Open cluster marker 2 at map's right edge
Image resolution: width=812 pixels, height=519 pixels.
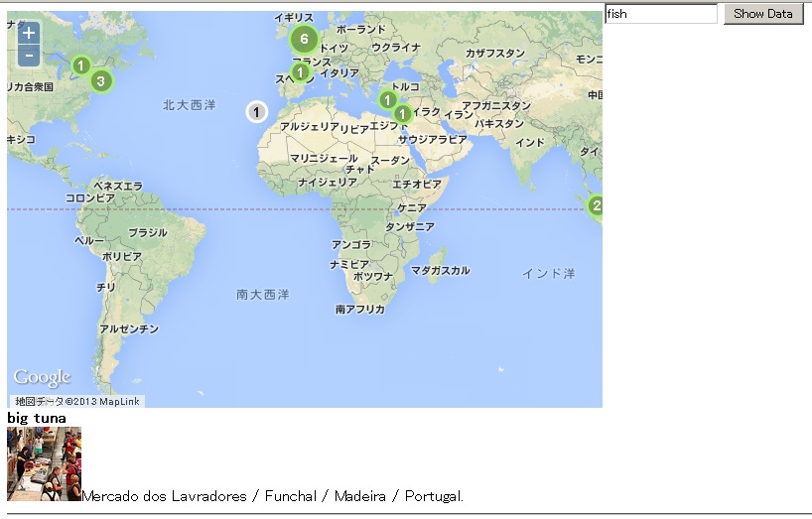pyautogui.click(x=596, y=206)
